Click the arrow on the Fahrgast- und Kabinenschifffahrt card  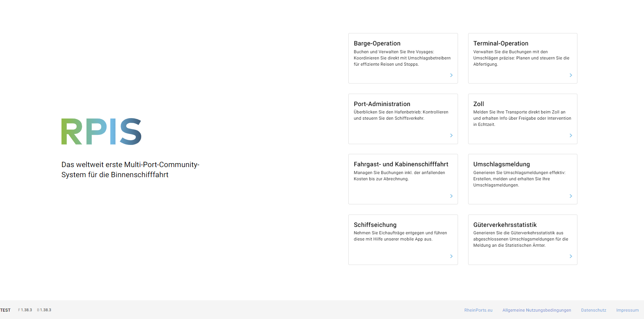tap(451, 196)
